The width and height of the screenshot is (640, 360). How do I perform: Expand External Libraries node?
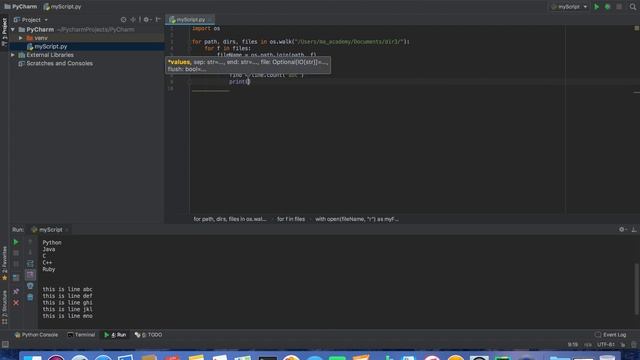13,55
